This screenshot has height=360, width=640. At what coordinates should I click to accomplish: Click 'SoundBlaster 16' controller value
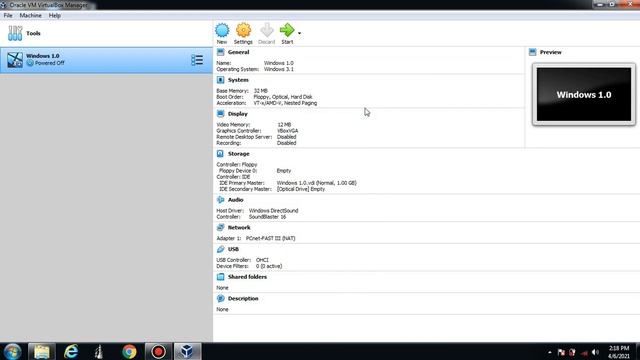point(267,217)
